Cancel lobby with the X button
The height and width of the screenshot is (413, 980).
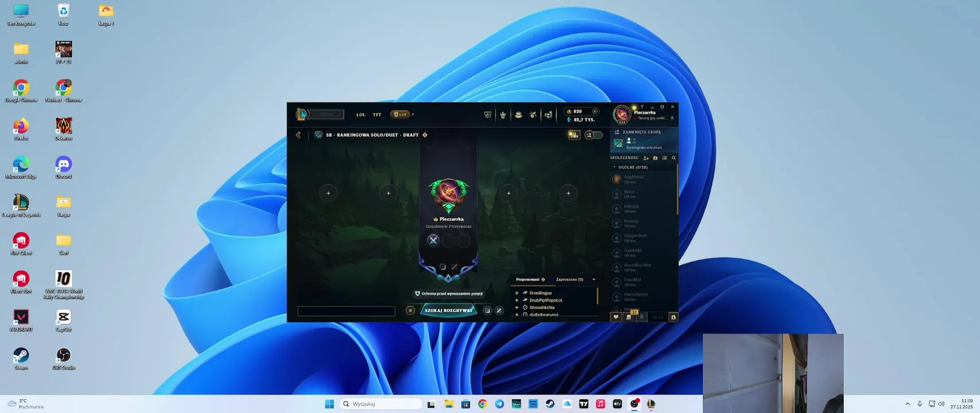[x=410, y=310]
